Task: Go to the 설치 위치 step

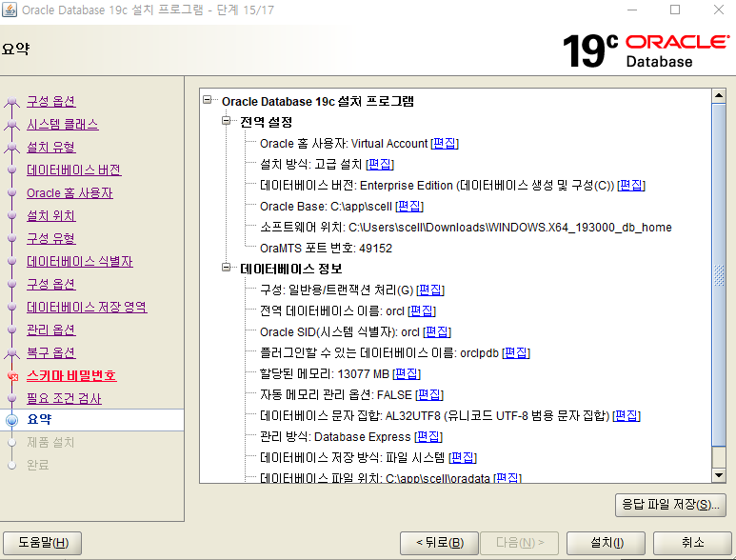Action: tap(50, 216)
